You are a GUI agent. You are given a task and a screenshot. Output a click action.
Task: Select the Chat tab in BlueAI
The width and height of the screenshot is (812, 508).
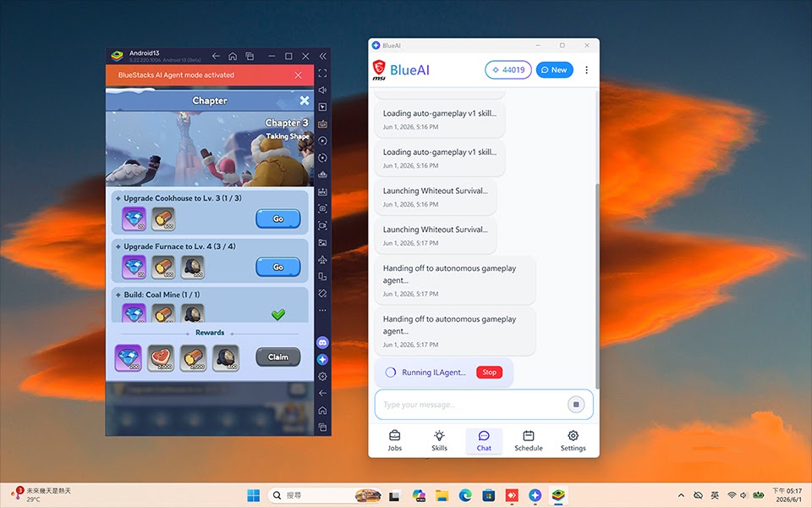coord(484,440)
